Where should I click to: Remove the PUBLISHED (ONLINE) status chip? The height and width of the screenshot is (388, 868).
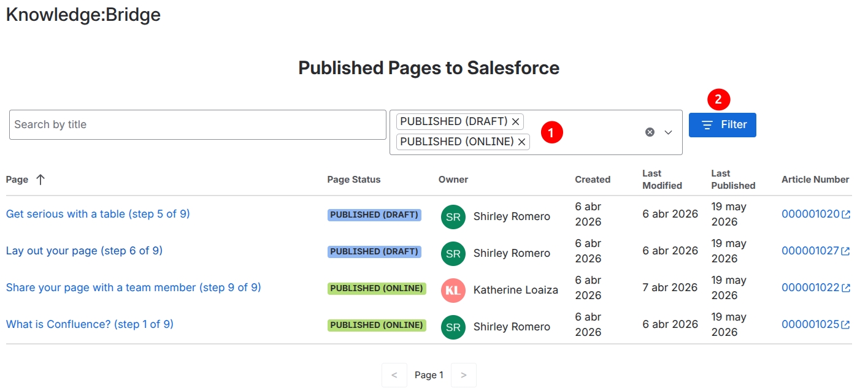[521, 142]
